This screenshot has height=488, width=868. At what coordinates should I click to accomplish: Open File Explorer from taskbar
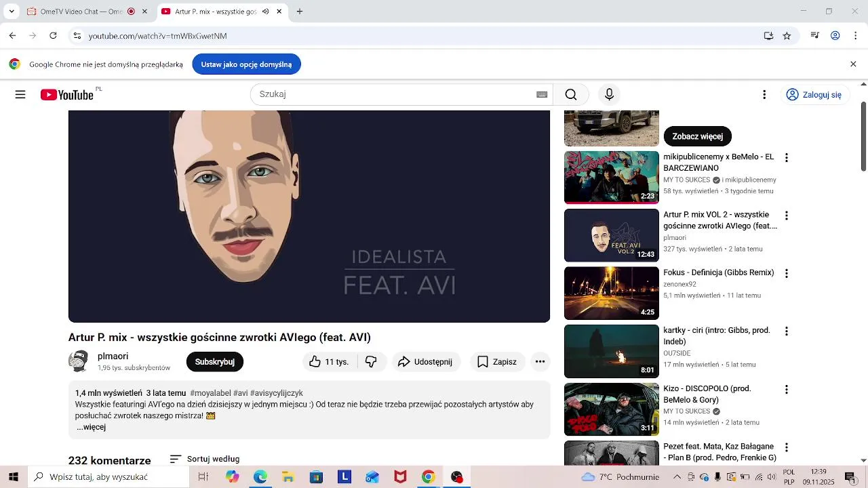pos(288,477)
